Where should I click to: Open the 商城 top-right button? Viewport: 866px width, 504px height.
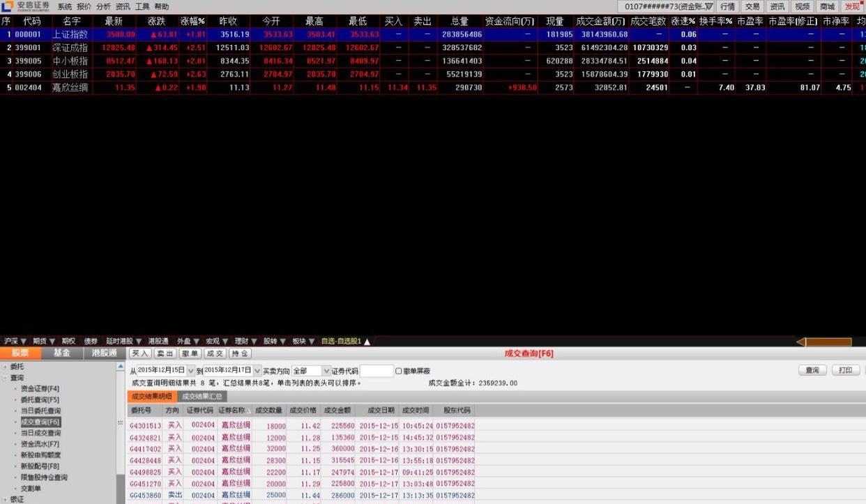(828, 6)
